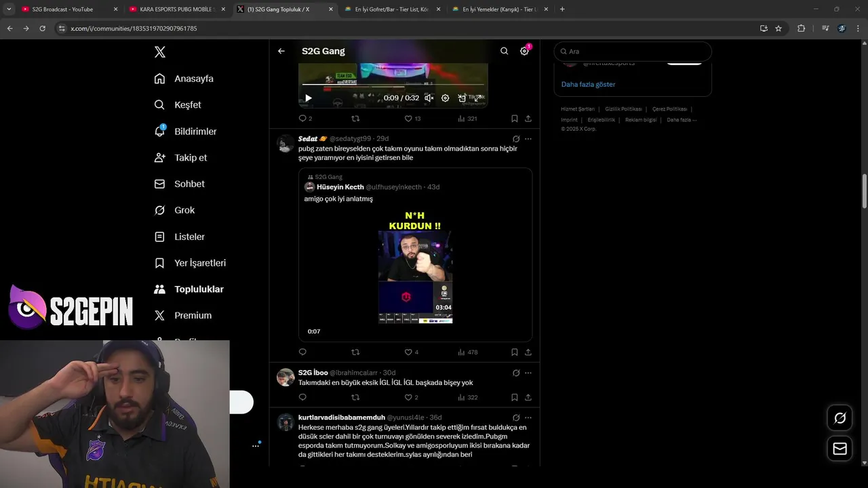Search within the S2G Gang community
This screenshot has width=868, height=488.
tap(504, 51)
